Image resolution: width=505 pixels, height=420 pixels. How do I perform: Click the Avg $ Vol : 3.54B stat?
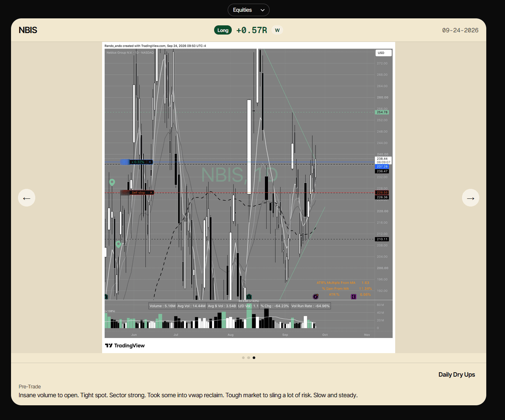[222, 306]
